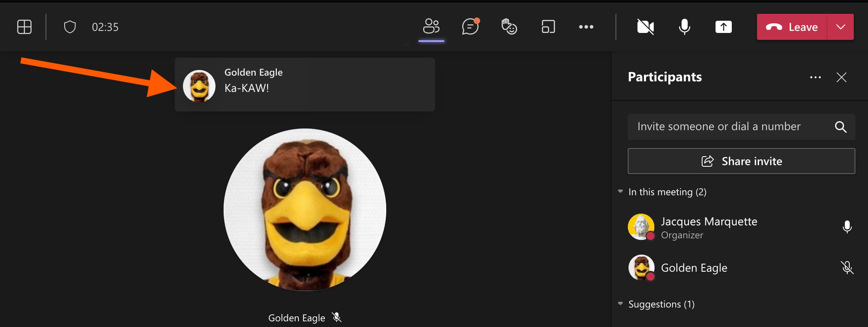
Task: Click the shield security icon
Action: (70, 27)
